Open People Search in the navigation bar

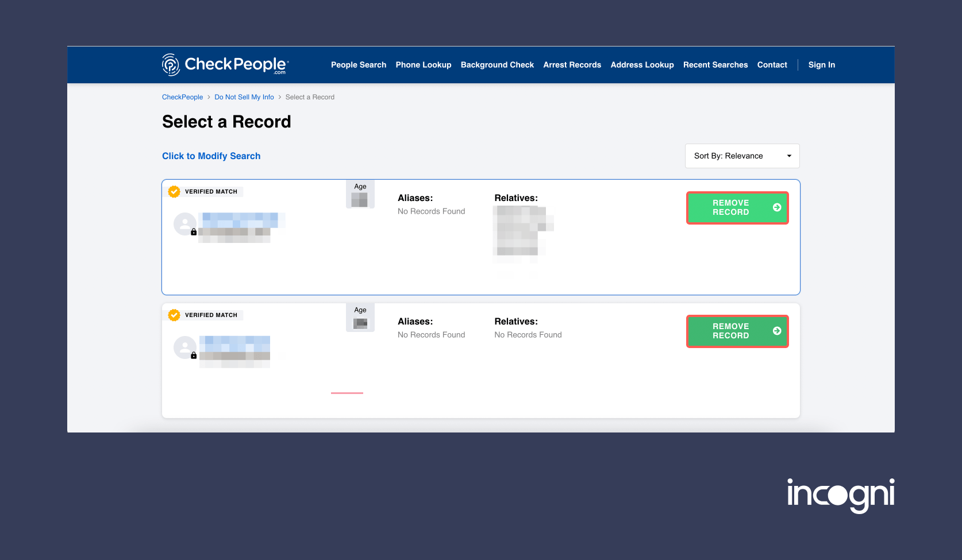pos(358,65)
